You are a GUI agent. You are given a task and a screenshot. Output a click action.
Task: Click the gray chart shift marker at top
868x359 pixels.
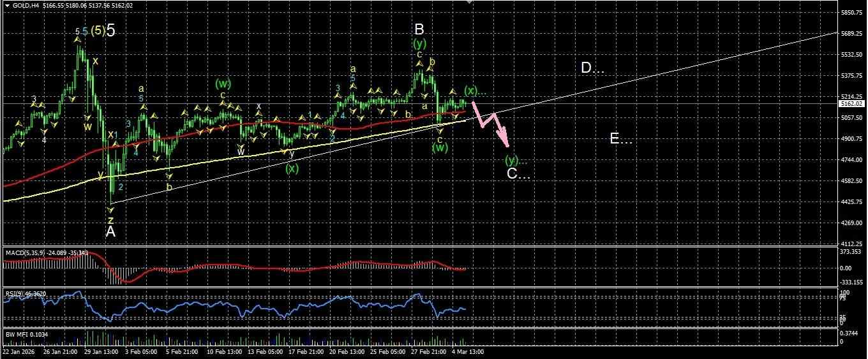coord(470,3)
